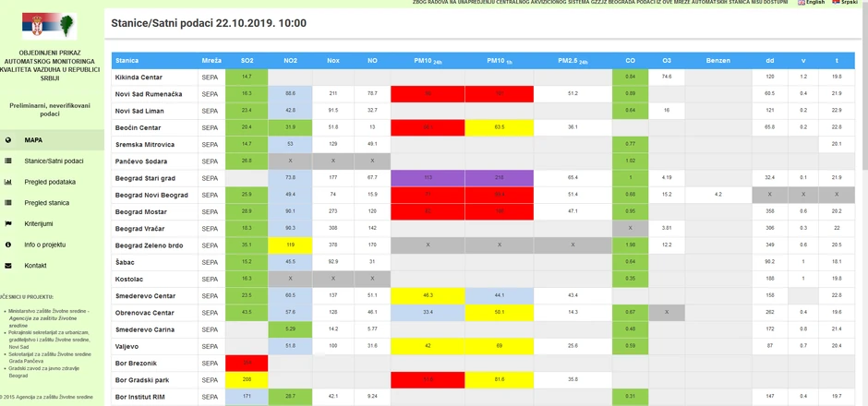This screenshot has height=406, width=868.
Task: Select the Beograd Stari grad station name
Action: pyautogui.click(x=144, y=178)
